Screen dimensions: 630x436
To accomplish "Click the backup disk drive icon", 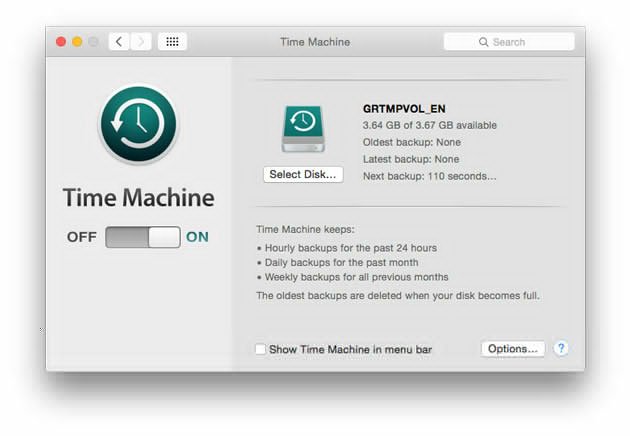I will coord(303,129).
